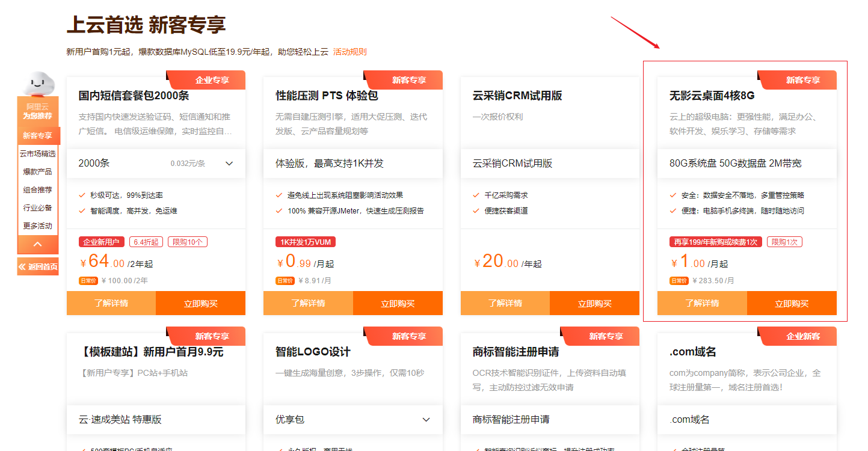Click the 企业专享 ribbon badge on SMS card

(211, 80)
